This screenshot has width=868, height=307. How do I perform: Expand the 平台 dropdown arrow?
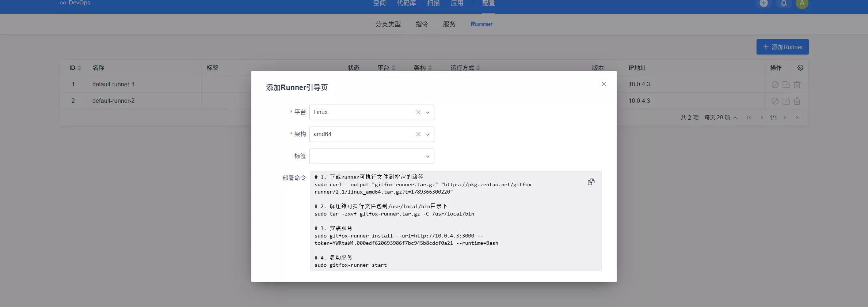[427, 112]
